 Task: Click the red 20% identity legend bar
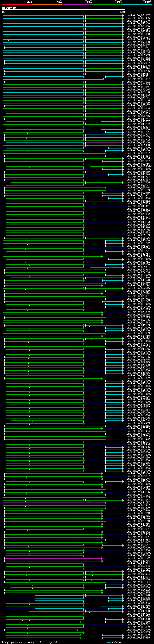click(x=17, y=4)
